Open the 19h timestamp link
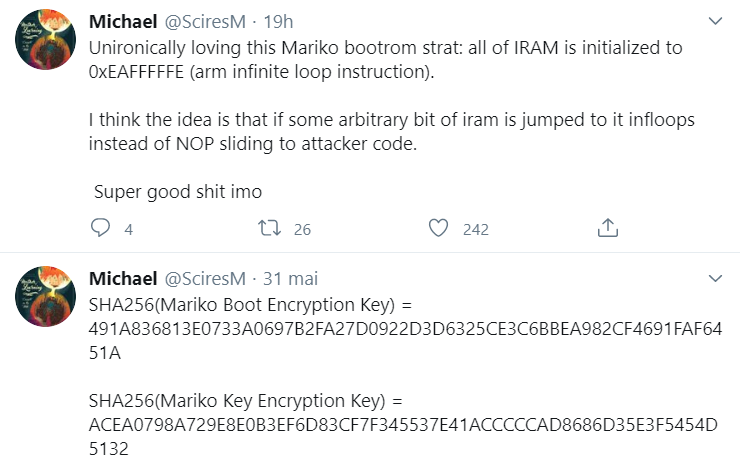Screen dimensions: 740x471 [278, 22]
